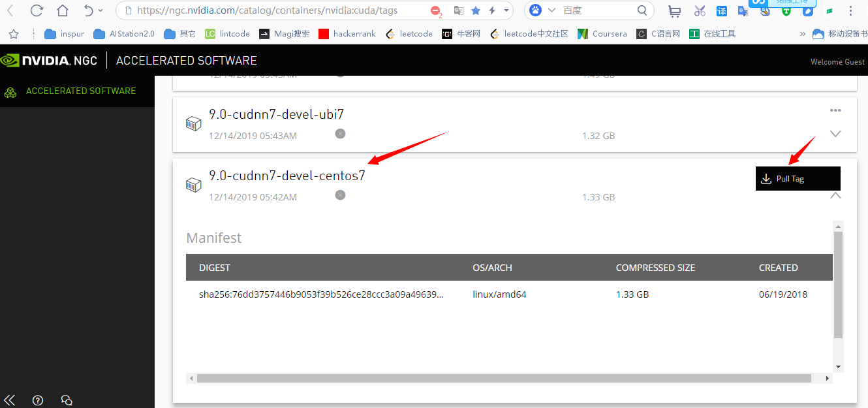868x408 pixels.
Task: Click the browser reload button
Action: [37, 10]
